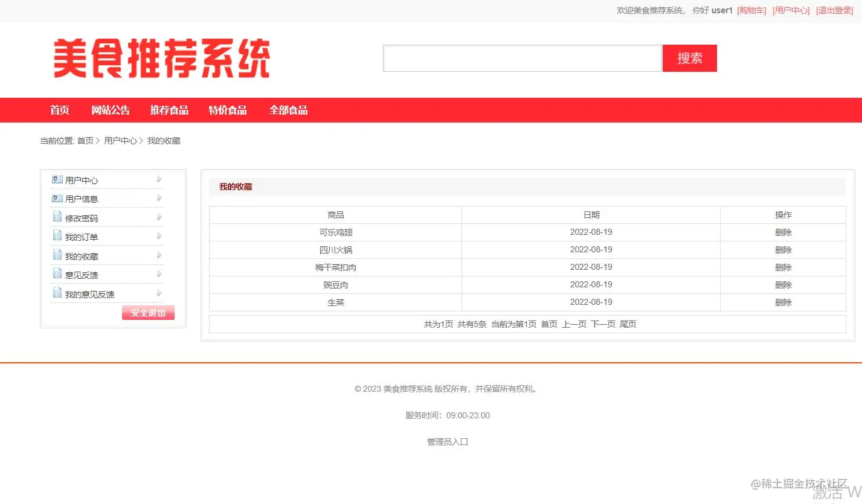
Task: Click the 意见反馈 document icon
Action: pos(57,273)
